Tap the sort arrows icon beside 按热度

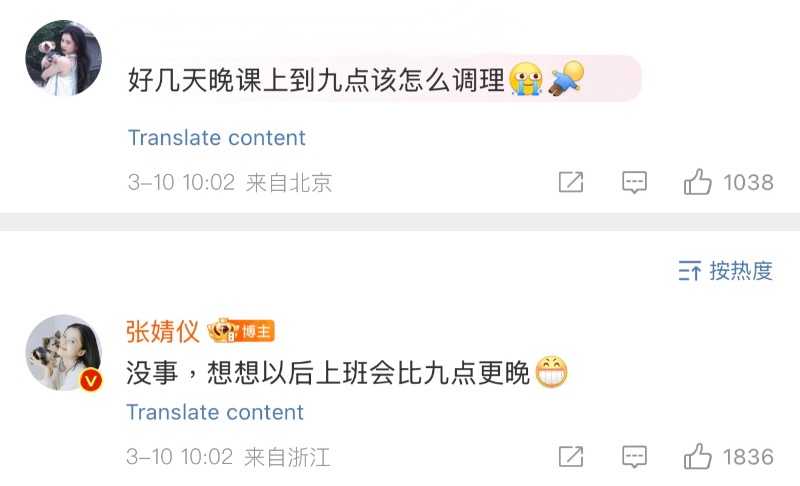click(689, 271)
